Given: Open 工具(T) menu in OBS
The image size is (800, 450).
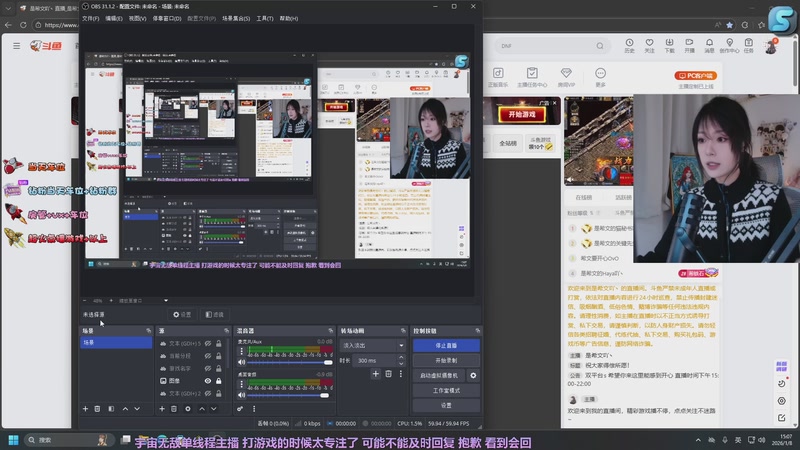Looking at the screenshot, I should pyautogui.click(x=265, y=18).
